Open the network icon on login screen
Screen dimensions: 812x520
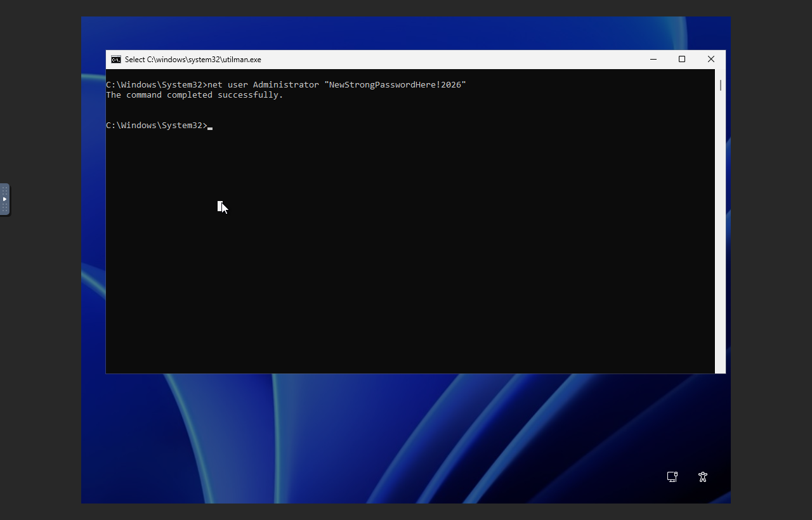pyautogui.click(x=672, y=477)
